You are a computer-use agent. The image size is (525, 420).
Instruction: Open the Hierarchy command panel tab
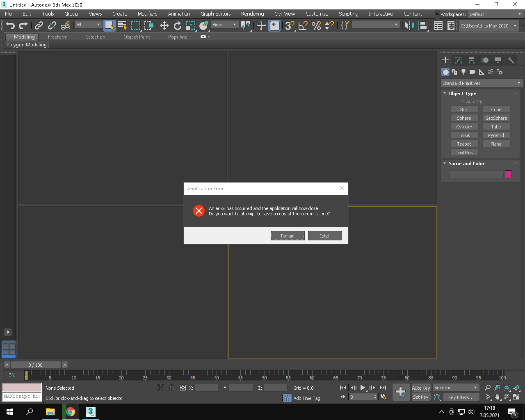[472, 60]
